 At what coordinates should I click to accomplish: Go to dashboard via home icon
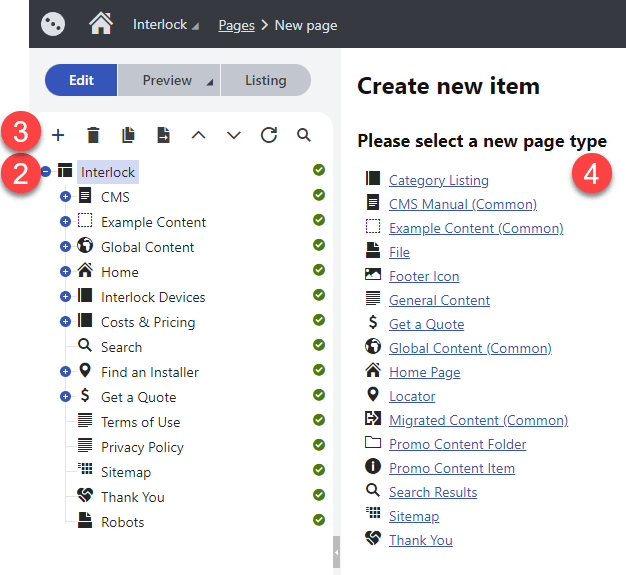tap(101, 24)
